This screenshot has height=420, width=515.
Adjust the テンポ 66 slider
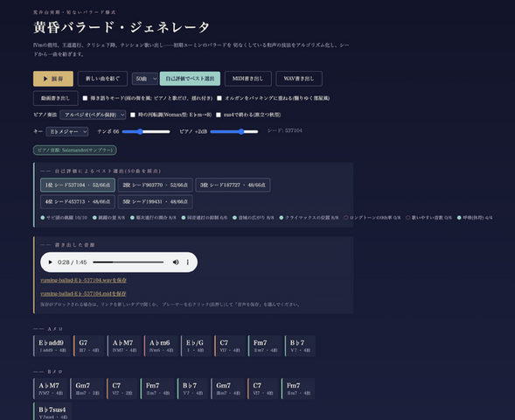click(x=146, y=131)
